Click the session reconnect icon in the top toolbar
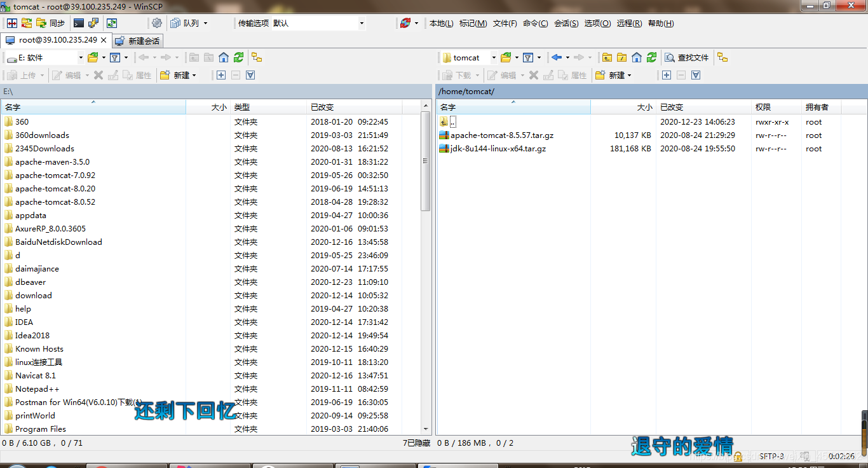The width and height of the screenshot is (868, 468). coord(405,23)
